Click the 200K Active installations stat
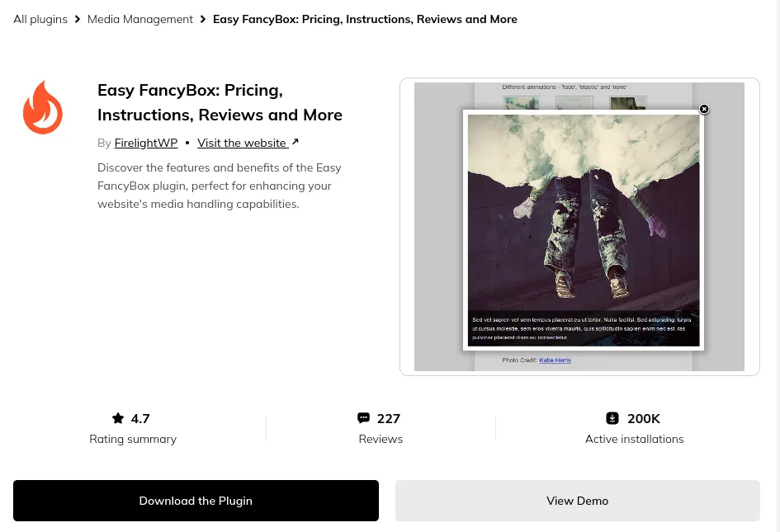Image resolution: width=780 pixels, height=532 pixels. tap(634, 428)
